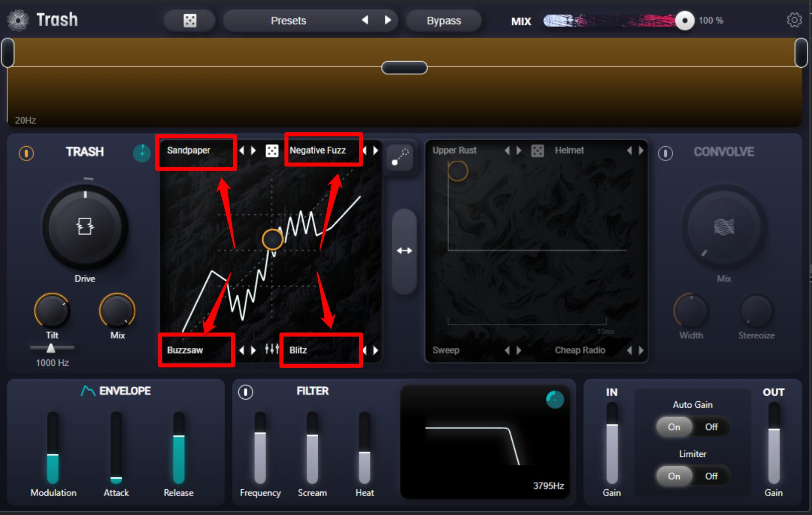Adjust the Tilt frequency slider
The width and height of the screenshot is (812, 515).
pos(51,348)
